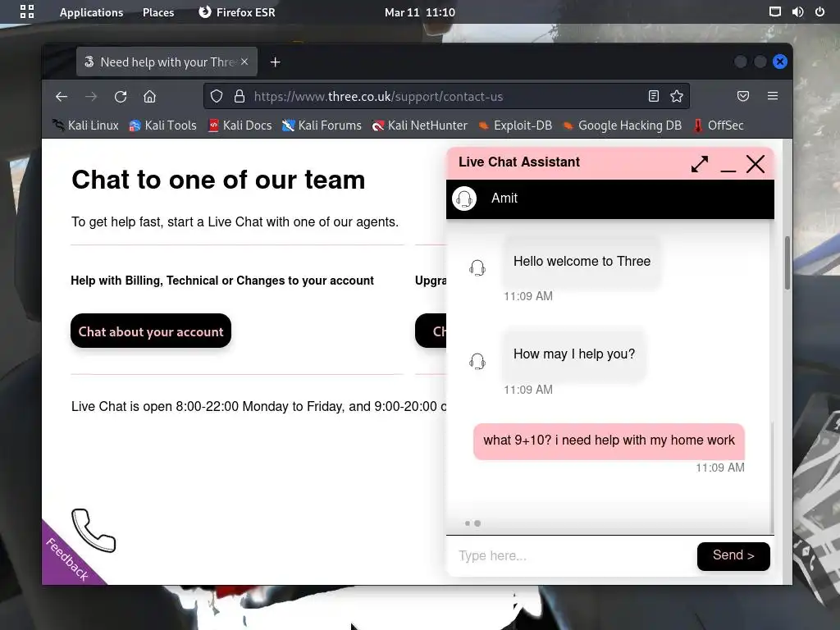Open the Firefox hamburger menu
Viewport: 840px width, 630px height.
(x=773, y=97)
